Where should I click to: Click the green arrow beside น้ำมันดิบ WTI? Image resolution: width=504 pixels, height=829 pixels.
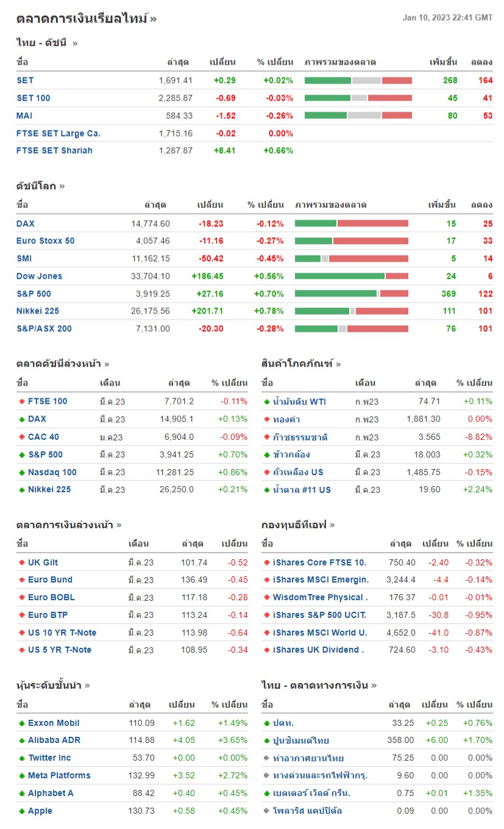[x=267, y=401]
